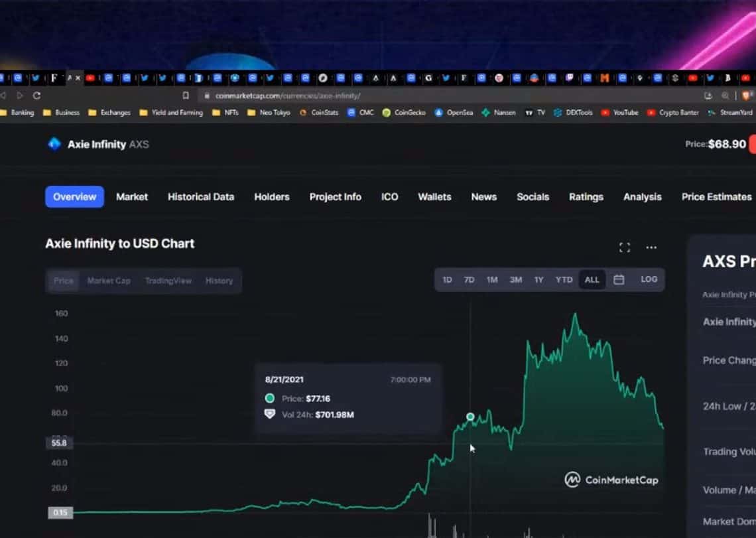Image resolution: width=756 pixels, height=538 pixels.
Task: Open the YouTube bookmark in the bookmarks bar
Action: 619,112
